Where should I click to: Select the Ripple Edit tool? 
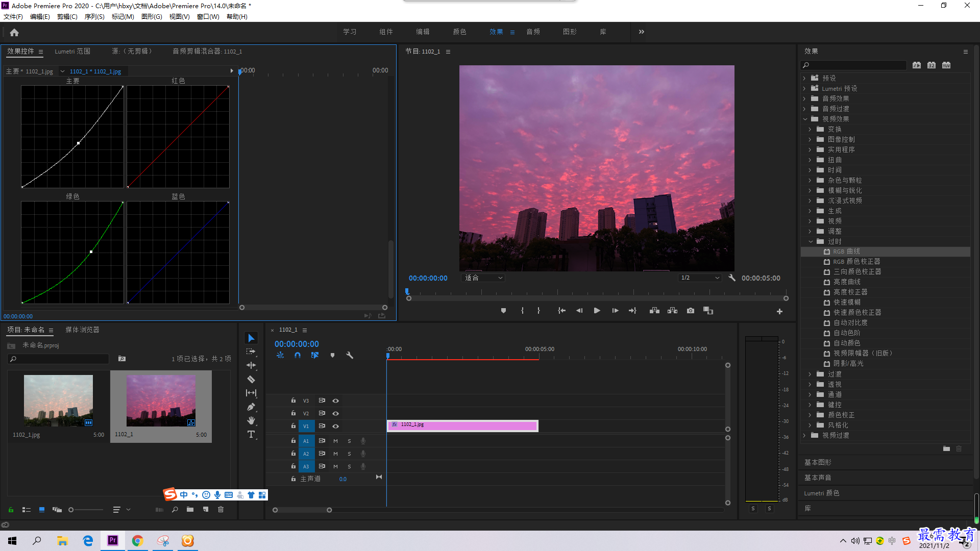(x=251, y=365)
